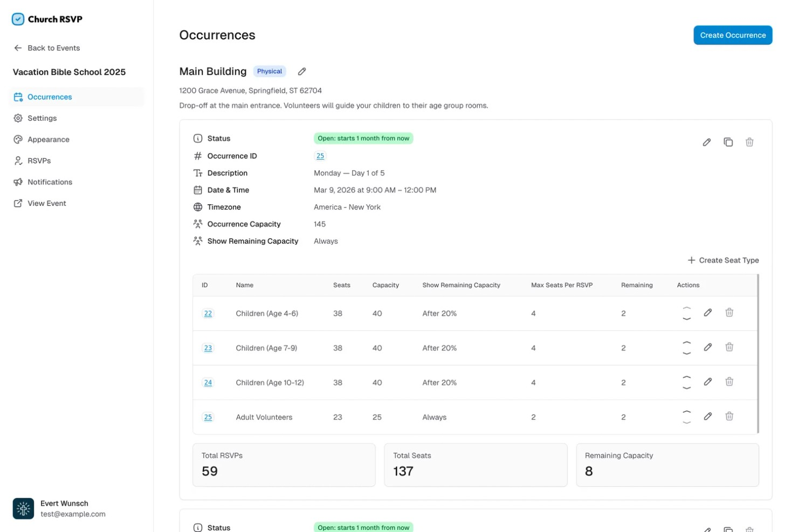Click the Notifications megaphone icon
Image resolution: width=798 pixels, height=532 pixels.
click(18, 182)
